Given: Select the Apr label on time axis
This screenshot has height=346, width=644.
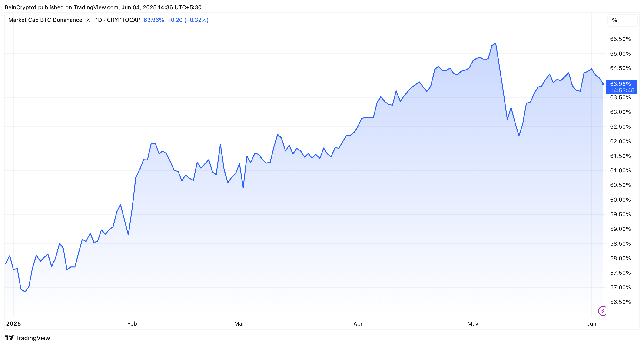Looking at the screenshot, I should [x=358, y=323].
